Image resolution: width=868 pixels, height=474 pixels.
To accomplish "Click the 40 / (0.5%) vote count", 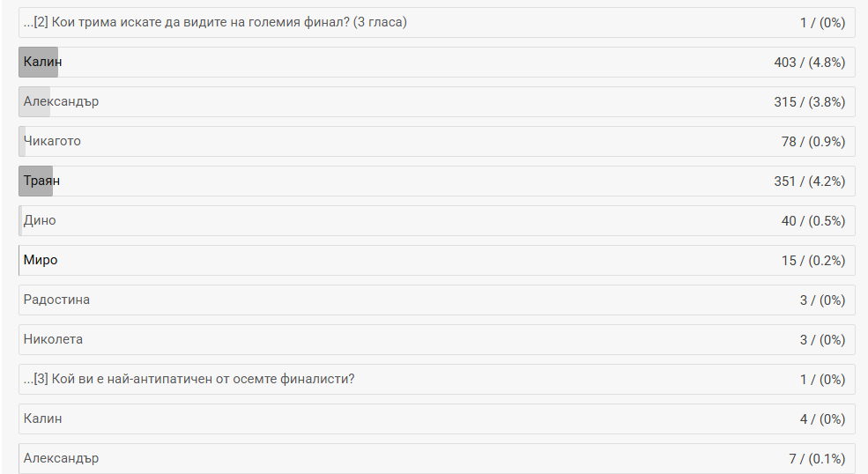I will (812, 220).
